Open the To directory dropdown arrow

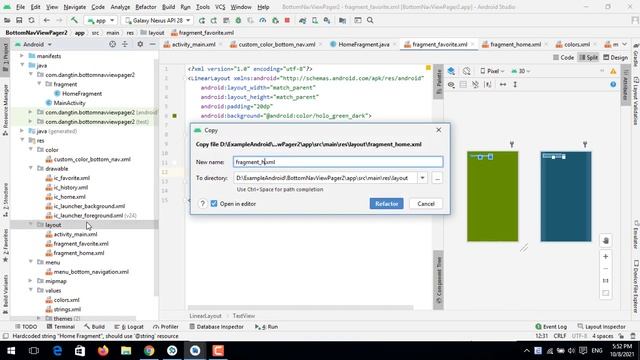coord(422,178)
